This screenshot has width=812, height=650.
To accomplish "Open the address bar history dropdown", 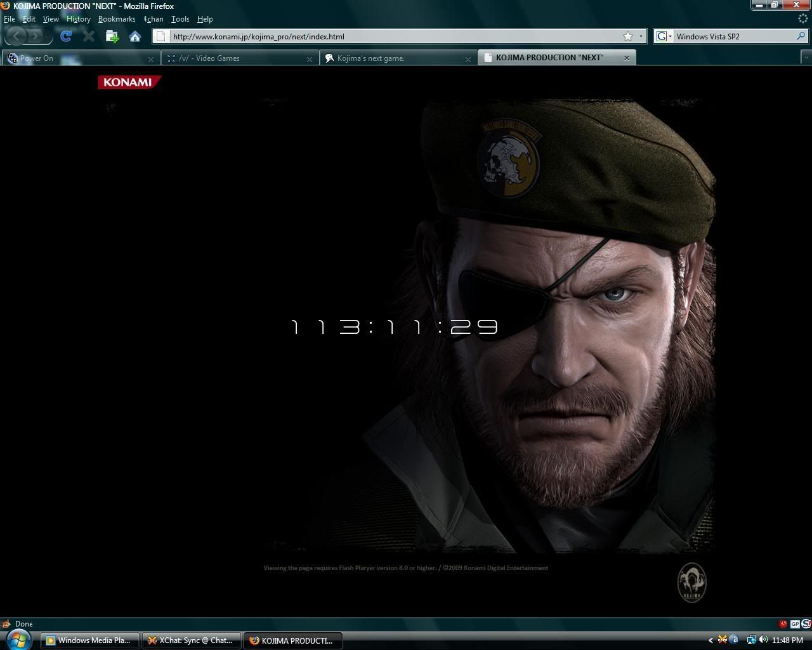I will (641, 37).
